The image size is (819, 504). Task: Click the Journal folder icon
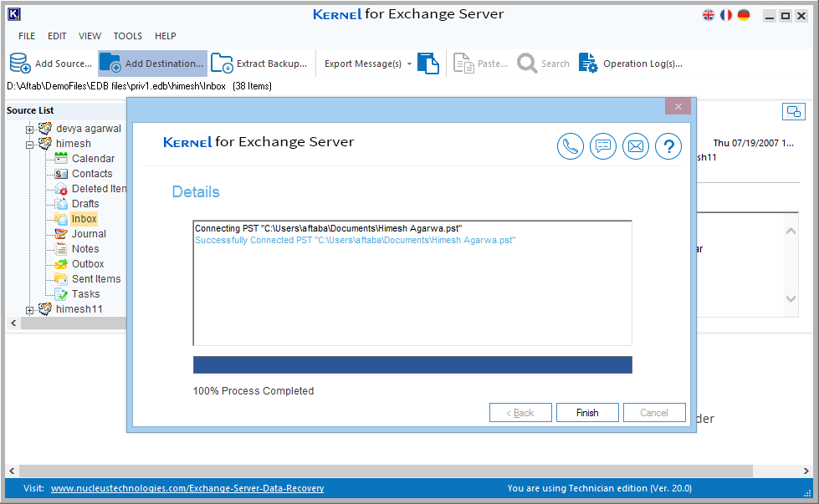click(x=61, y=234)
